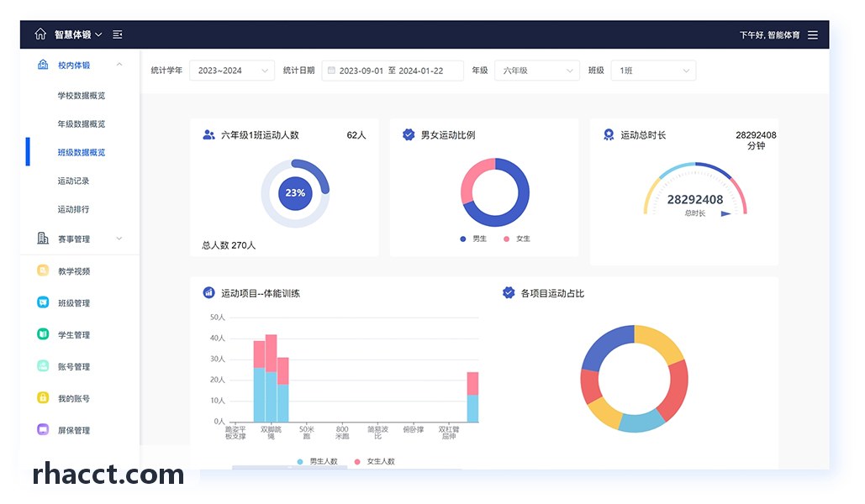
Task: Open the 班级管理 page link
Action: point(74,302)
